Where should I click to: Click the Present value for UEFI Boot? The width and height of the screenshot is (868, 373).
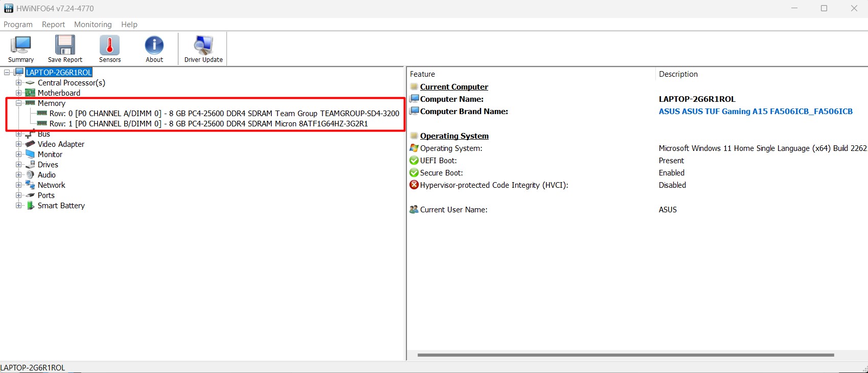point(671,160)
